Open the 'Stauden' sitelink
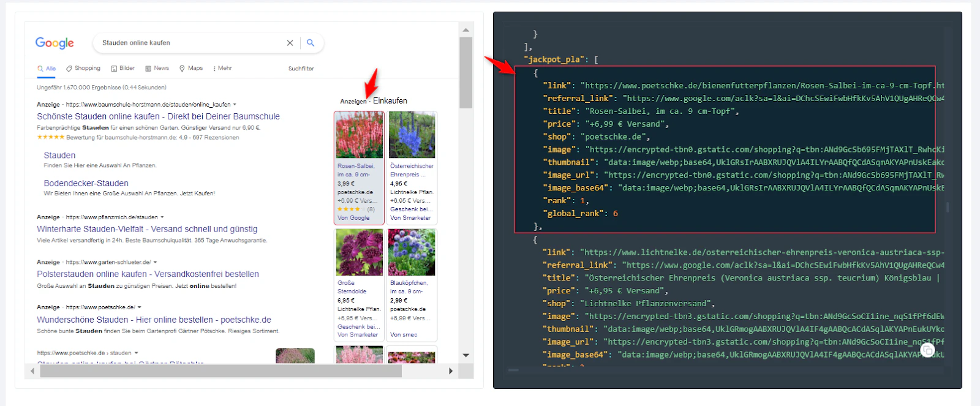Viewport: 980px width, 406px height. click(59, 156)
